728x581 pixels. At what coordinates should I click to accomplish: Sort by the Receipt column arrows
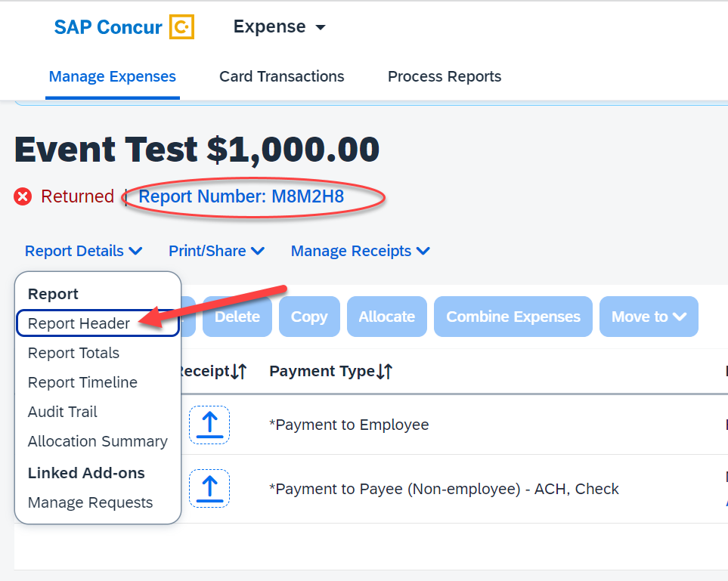pos(239,372)
